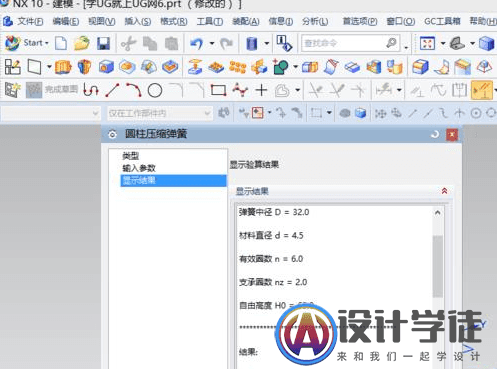Select the Studio Spline sketch tool
Screen dimensions: 498x369
pos(240,90)
